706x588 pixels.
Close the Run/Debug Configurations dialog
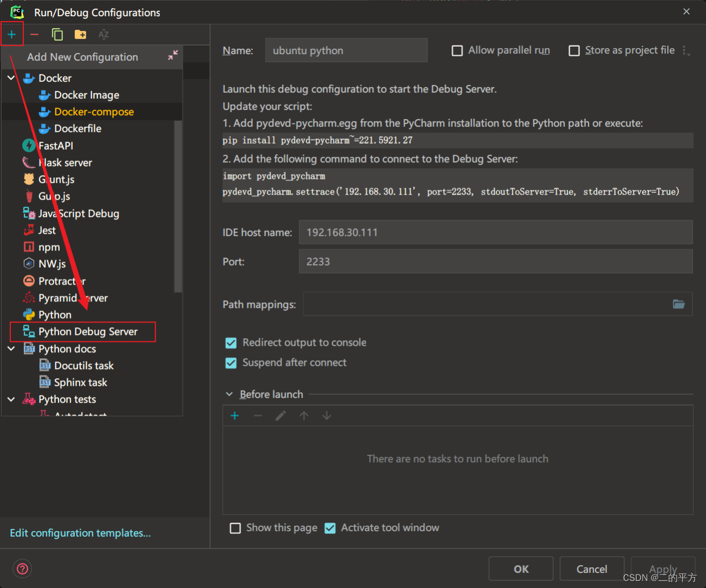tap(686, 11)
